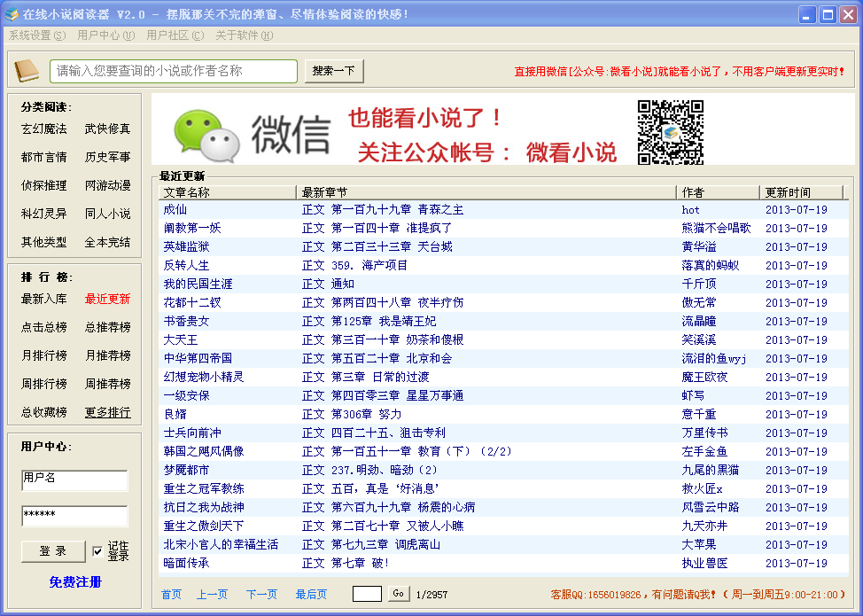Click the green WeChat logo in banner
Viewport: 863px width, 616px height.
(x=206, y=134)
